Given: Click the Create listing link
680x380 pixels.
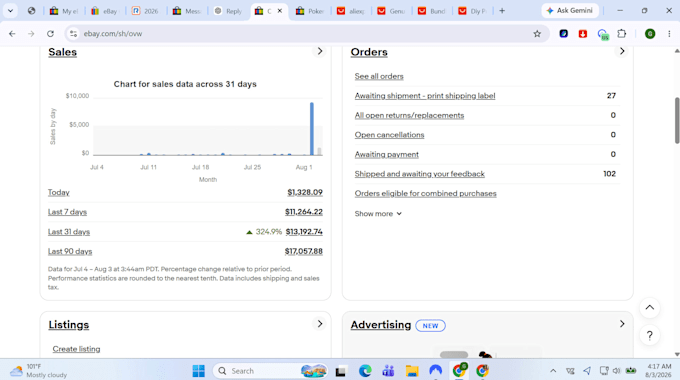Looking at the screenshot, I should pos(76,349).
